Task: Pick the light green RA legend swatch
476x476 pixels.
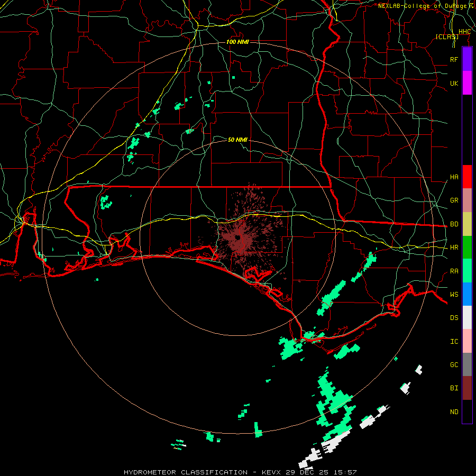Action: tap(467, 271)
